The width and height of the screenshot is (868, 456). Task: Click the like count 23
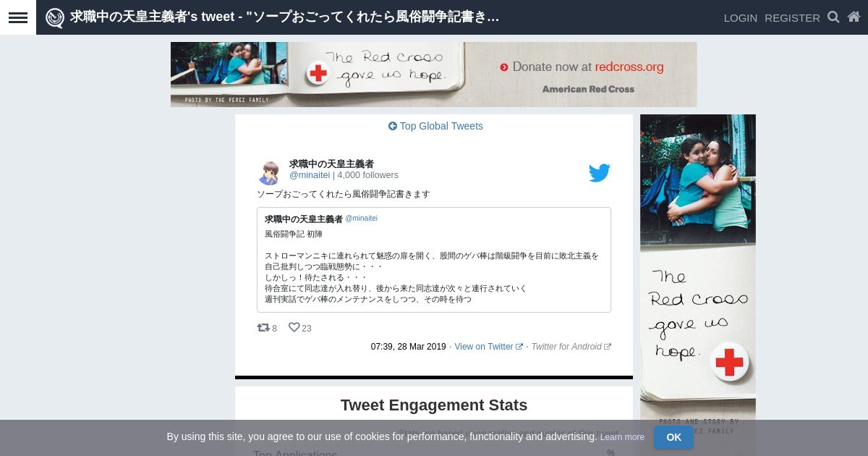pyautogui.click(x=307, y=329)
